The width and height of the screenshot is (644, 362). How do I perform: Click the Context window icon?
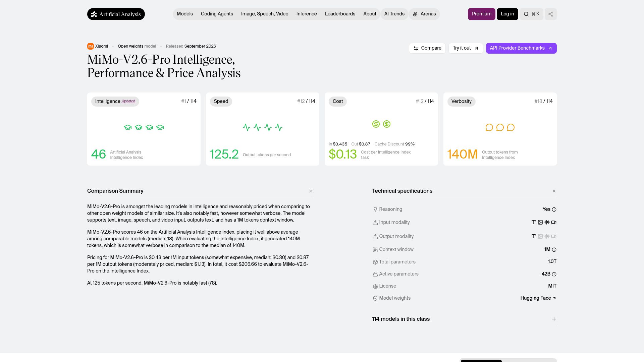tap(375, 250)
